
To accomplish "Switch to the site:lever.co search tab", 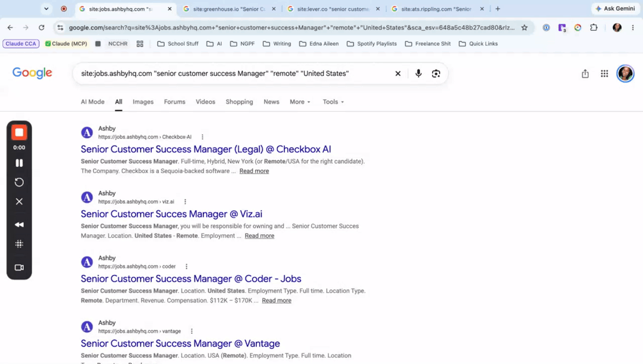I will [333, 9].
